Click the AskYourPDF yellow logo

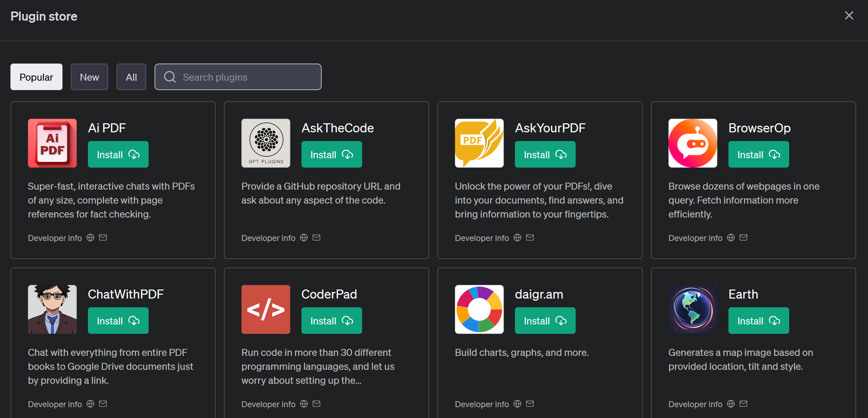[479, 143]
